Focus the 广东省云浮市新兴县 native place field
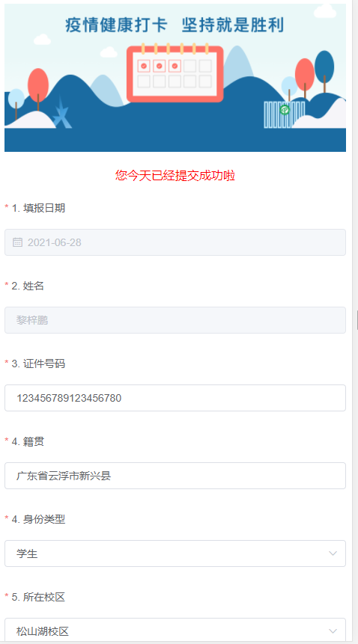The height and width of the screenshot is (644, 358). 175,476
